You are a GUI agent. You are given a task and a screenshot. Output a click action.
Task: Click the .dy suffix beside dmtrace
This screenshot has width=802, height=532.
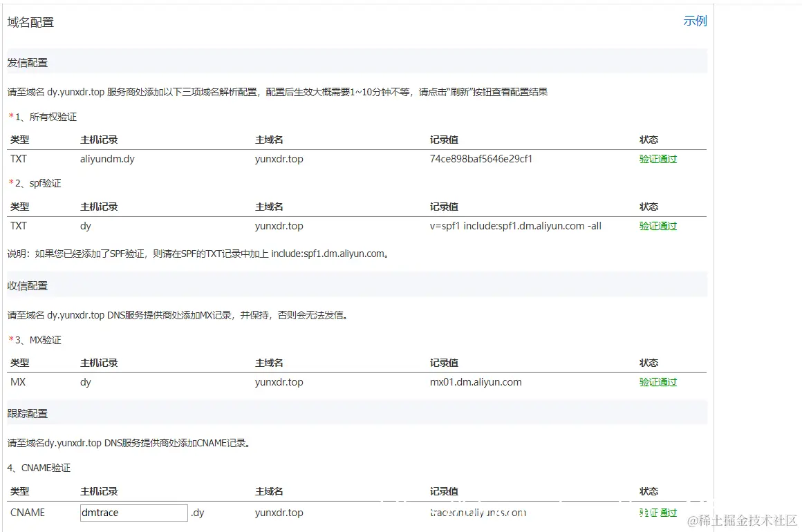click(x=198, y=513)
